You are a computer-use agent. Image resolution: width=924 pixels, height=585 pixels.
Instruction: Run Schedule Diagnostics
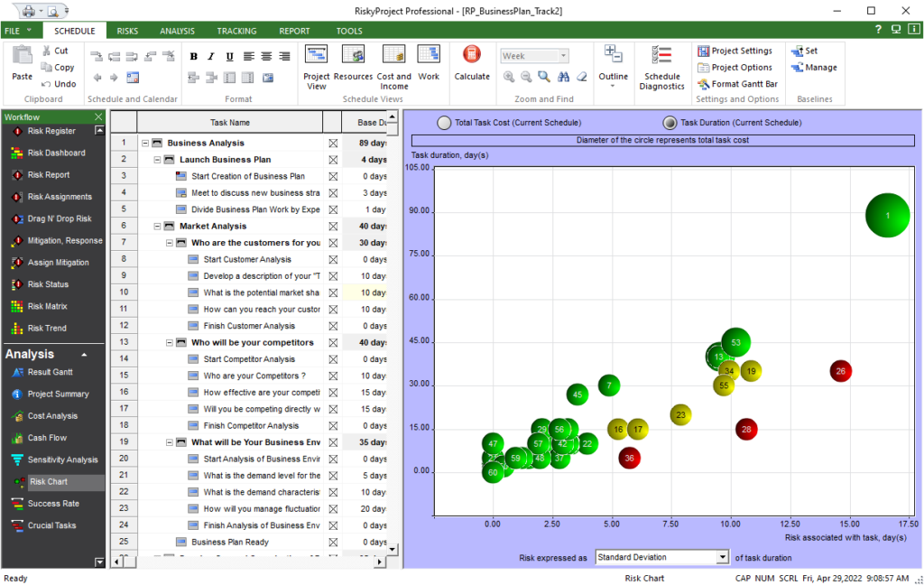click(661, 68)
